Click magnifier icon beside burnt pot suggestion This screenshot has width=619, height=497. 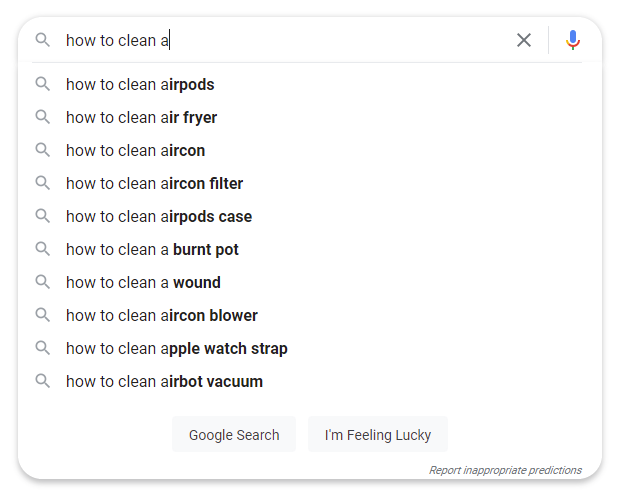[x=42, y=249]
